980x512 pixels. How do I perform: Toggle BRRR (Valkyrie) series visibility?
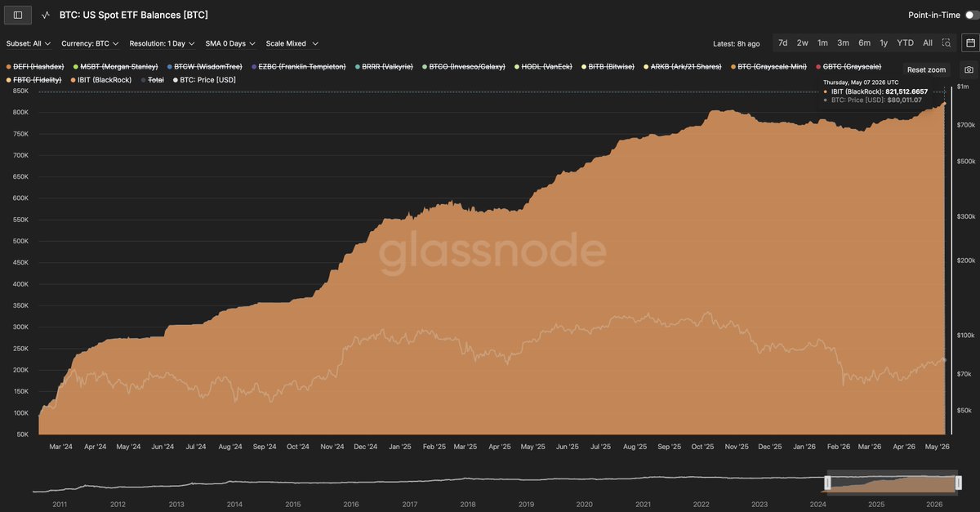tap(384, 66)
